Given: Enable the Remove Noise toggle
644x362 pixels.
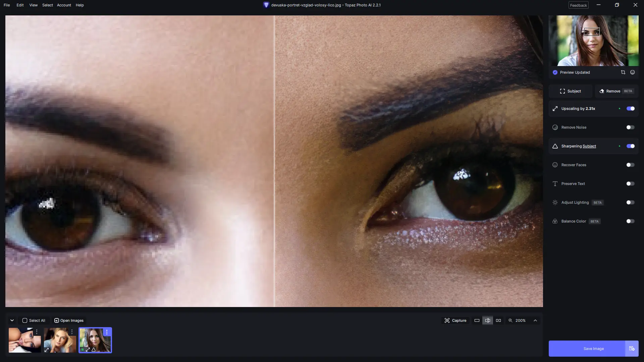Looking at the screenshot, I should tap(630, 127).
